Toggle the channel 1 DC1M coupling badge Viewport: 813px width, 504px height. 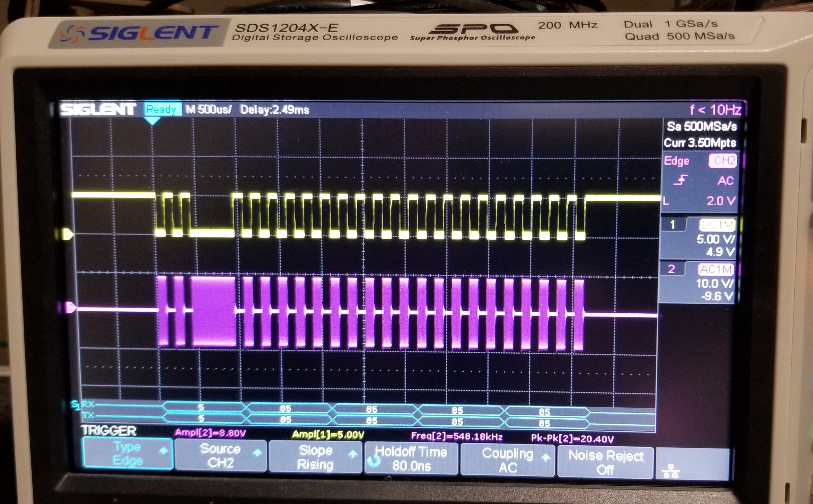717,225
